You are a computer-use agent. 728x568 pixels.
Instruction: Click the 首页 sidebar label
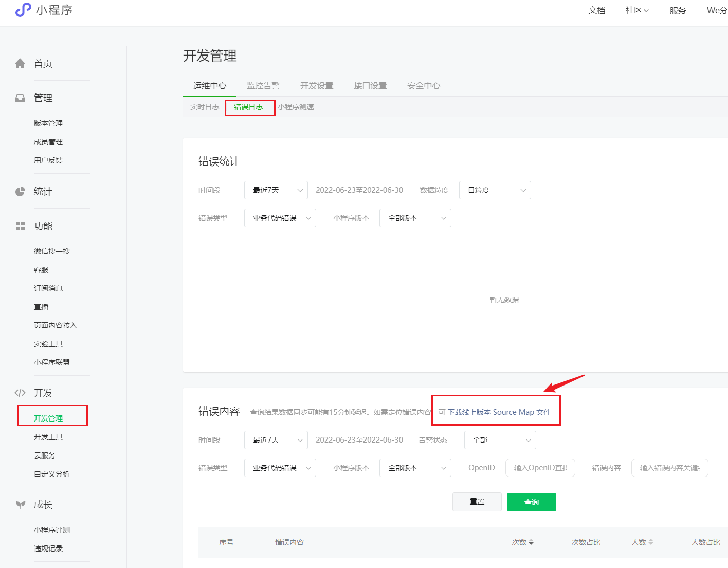point(43,64)
